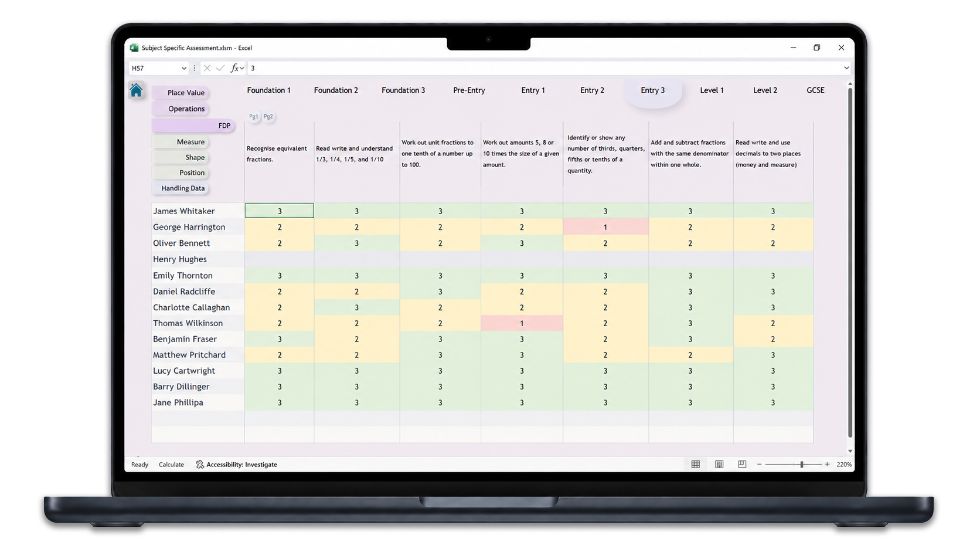The image size is (980, 552).
Task: Select George Harrington's red score 1 cell
Action: coord(605,227)
